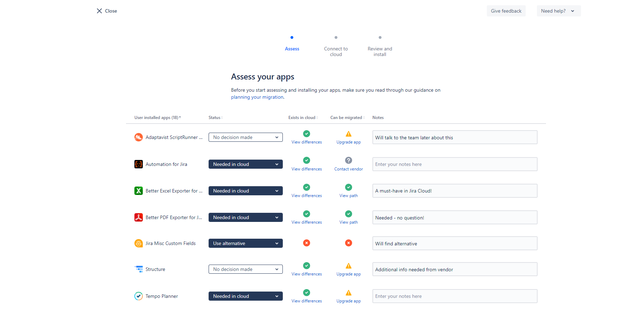Screen dimensions: 644x315
Task: Click empty notes field for Automation for Jira
Action: (x=455, y=164)
